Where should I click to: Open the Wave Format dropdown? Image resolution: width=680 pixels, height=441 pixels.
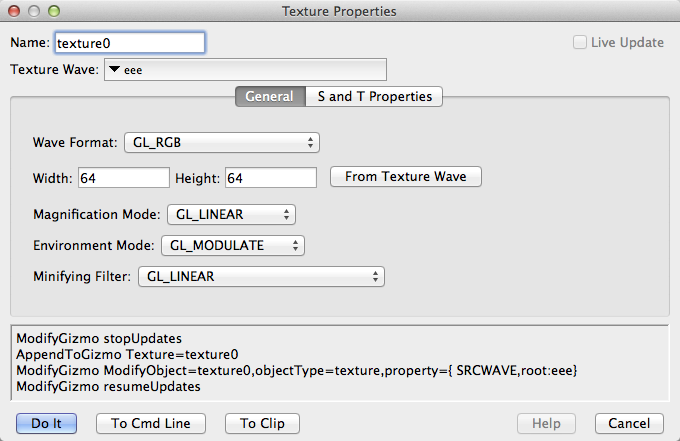point(222,143)
